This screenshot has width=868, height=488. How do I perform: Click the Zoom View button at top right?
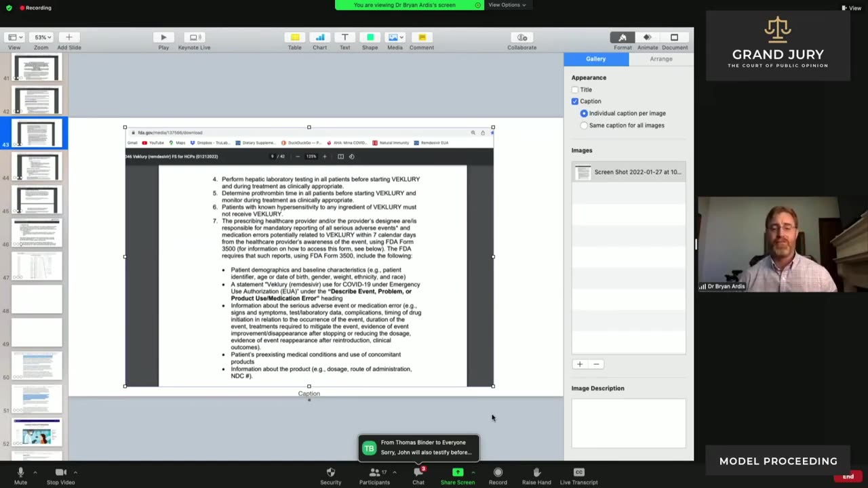(852, 8)
